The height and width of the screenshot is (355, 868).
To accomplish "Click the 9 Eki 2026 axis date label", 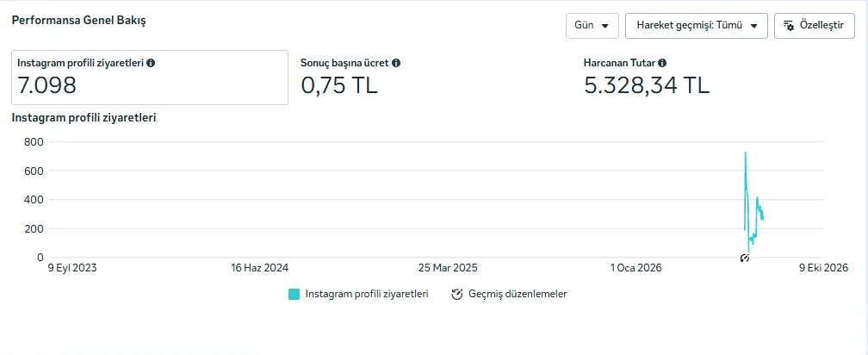I will coord(824,268).
